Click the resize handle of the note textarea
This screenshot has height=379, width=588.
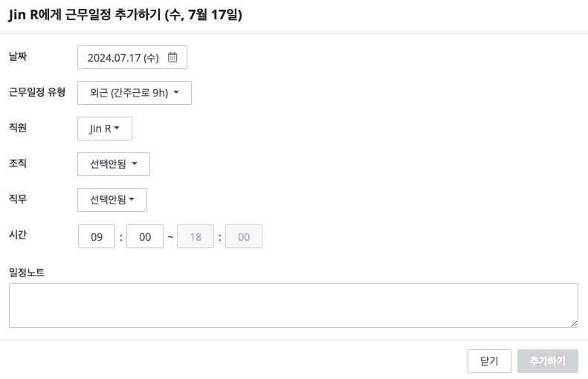[x=574, y=323]
